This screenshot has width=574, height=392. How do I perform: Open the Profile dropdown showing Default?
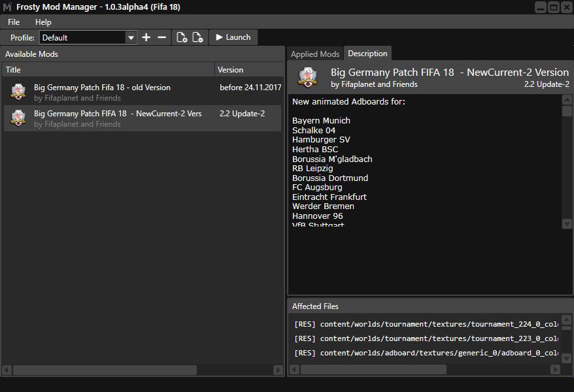pos(88,37)
